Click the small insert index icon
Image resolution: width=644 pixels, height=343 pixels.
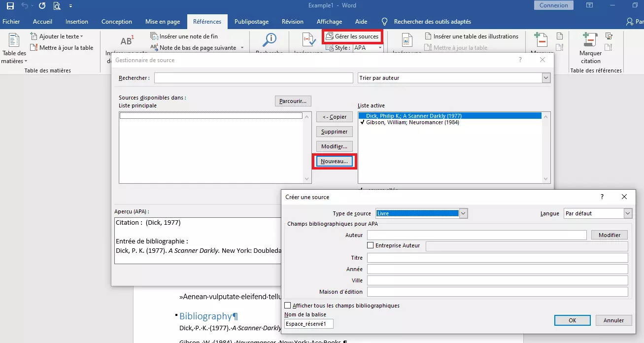(560, 36)
